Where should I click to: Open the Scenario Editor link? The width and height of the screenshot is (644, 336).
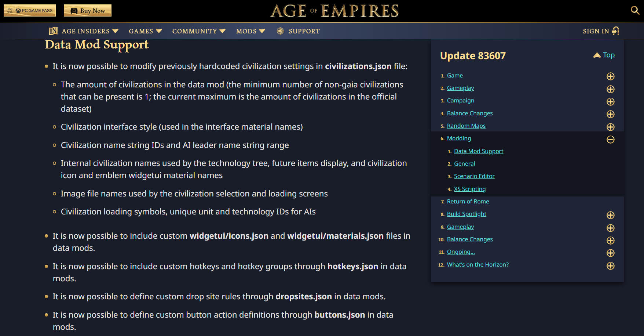click(x=474, y=176)
